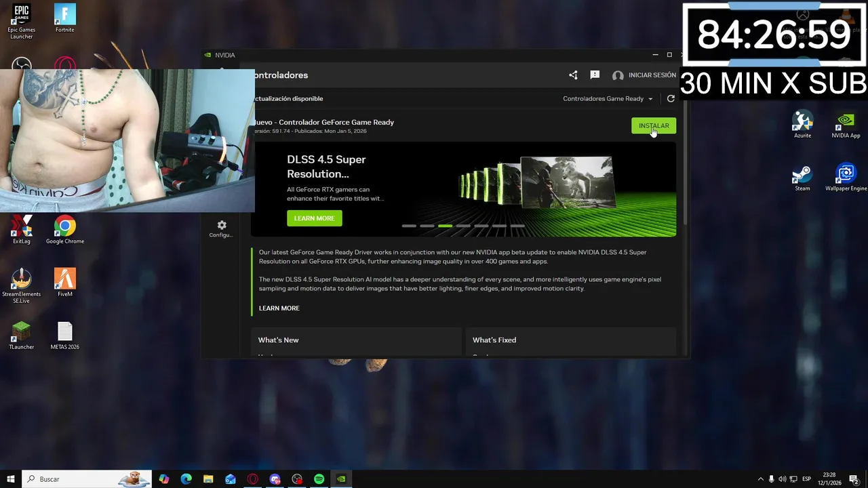Image resolution: width=868 pixels, height=488 pixels.
Task: Click the Buscar taskbar search box
Action: click(87, 479)
